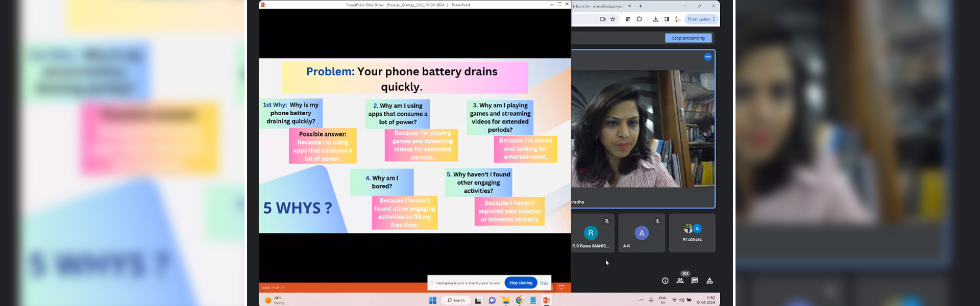The width and height of the screenshot is (980, 306).
Task: Open Chrome's three-dot menu beside Finish update
Action: 714,19
